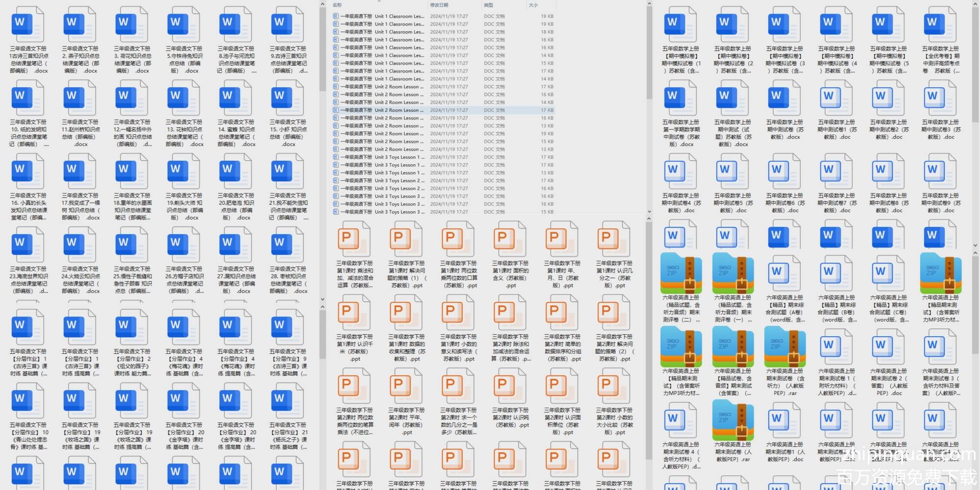Select label 【分层作业】4《梅花魂》课时练 基础篇

tap(185, 363)
